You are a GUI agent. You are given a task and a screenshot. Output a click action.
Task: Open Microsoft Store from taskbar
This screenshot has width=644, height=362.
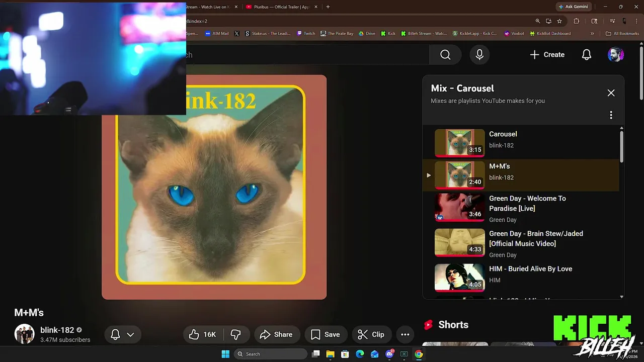pyautogui.click(x=345, y=354)
